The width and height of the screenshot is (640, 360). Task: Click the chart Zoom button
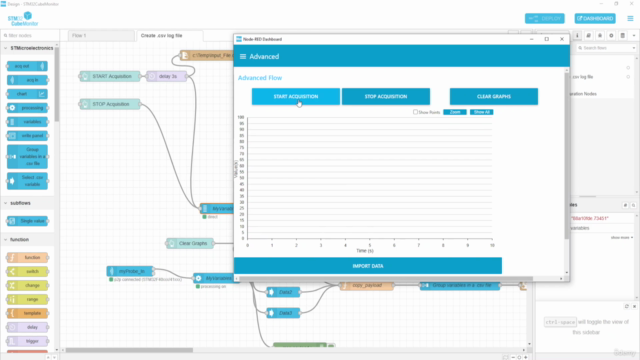coord(455,112)
